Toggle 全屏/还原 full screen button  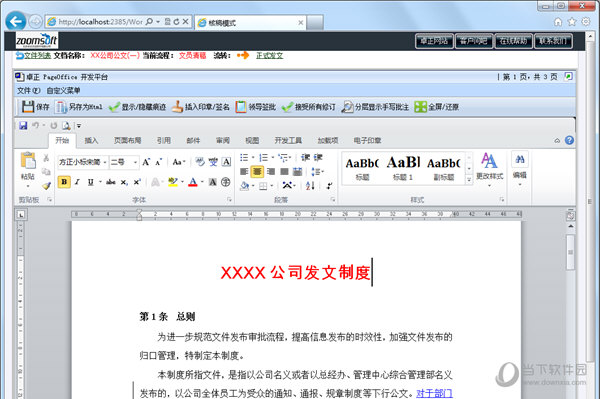point(437,107)
